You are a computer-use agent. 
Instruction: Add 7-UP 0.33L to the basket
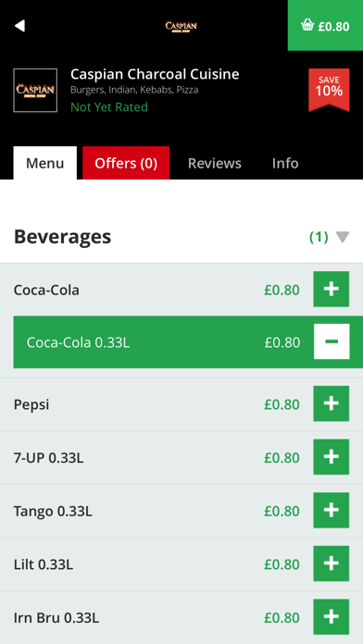pyautogui.click(x=332, y=457)
